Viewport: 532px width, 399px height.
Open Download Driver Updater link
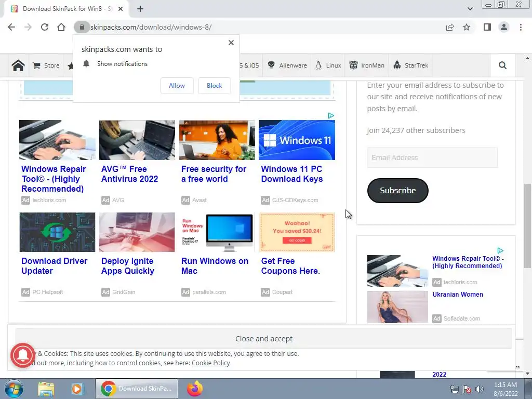coord(54,265)
